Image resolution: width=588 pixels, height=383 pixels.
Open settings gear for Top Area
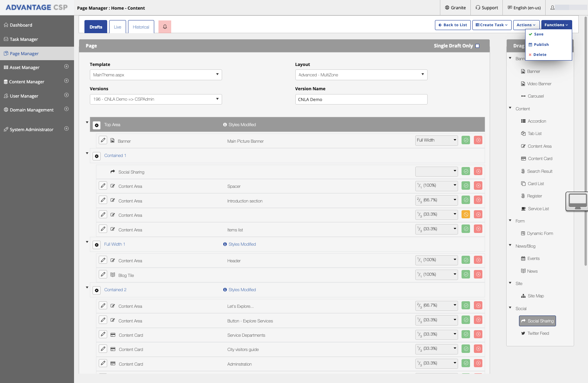(x=97, y=125)
